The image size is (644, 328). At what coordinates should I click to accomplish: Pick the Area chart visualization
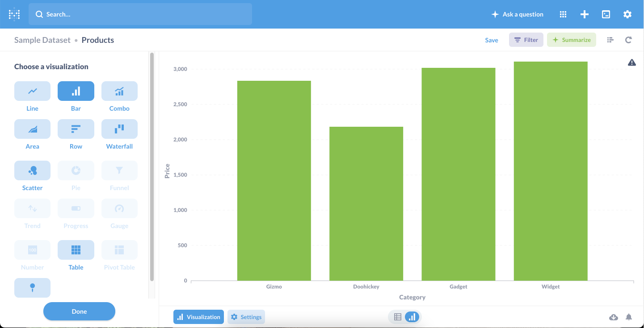(x=32, y=129)
